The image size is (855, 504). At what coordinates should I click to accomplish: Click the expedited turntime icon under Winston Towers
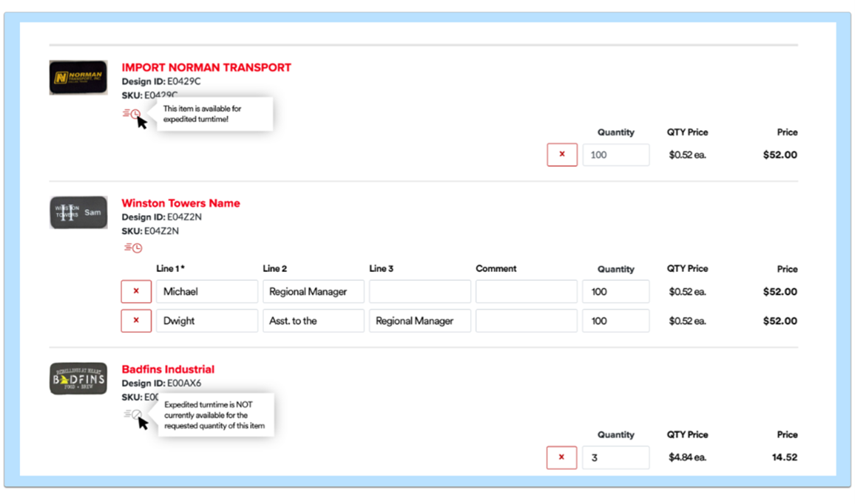133,248
